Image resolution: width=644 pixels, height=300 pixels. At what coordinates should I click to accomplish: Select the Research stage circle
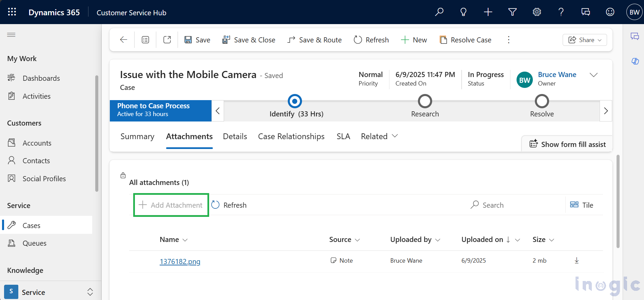pos(425,101)
